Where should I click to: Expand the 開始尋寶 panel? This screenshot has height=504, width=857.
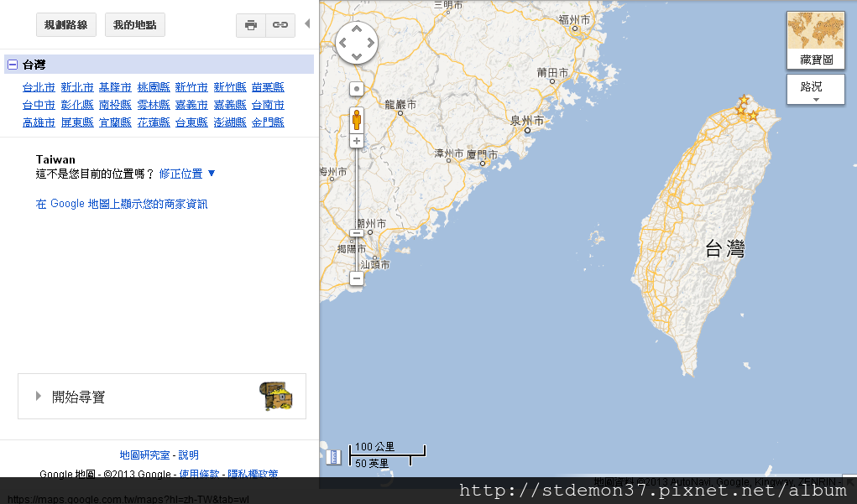point(162,397)
